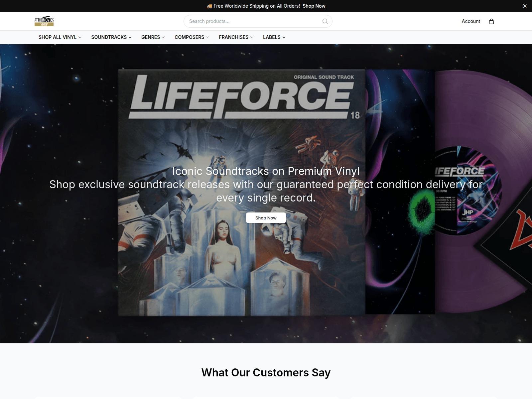Open the Genres dropdown
Image resolution: width=532 pixels, height=399 pixels.
pyautogui.click(x=153, y=37)
